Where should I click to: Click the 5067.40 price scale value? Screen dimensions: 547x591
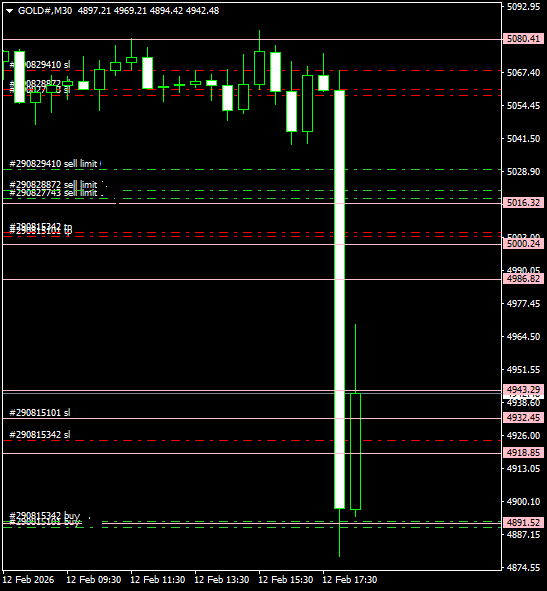click(523, 72)
